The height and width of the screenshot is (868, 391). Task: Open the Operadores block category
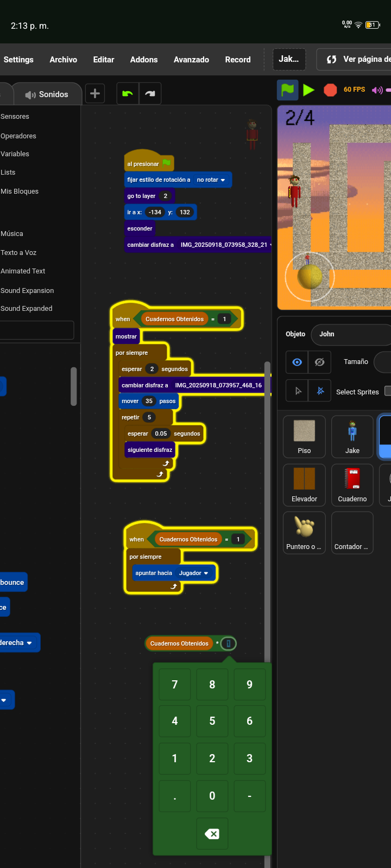click(x=18, y=136)
